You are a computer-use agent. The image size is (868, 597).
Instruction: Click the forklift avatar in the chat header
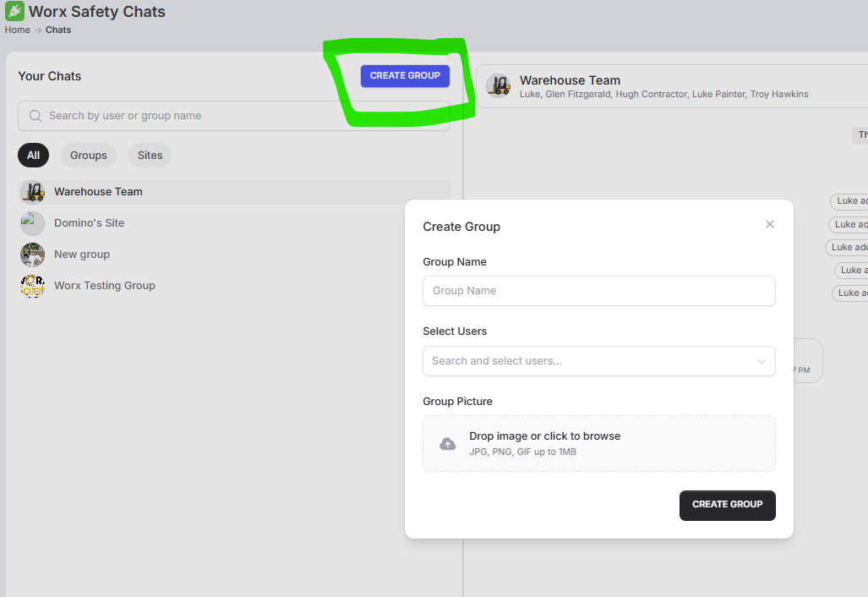click(x=499, y=86)
